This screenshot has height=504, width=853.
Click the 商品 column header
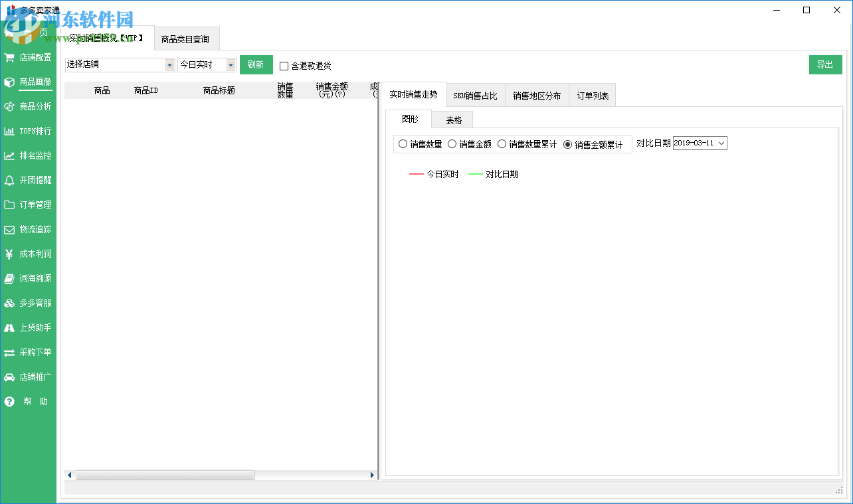(x=102, y=90)
